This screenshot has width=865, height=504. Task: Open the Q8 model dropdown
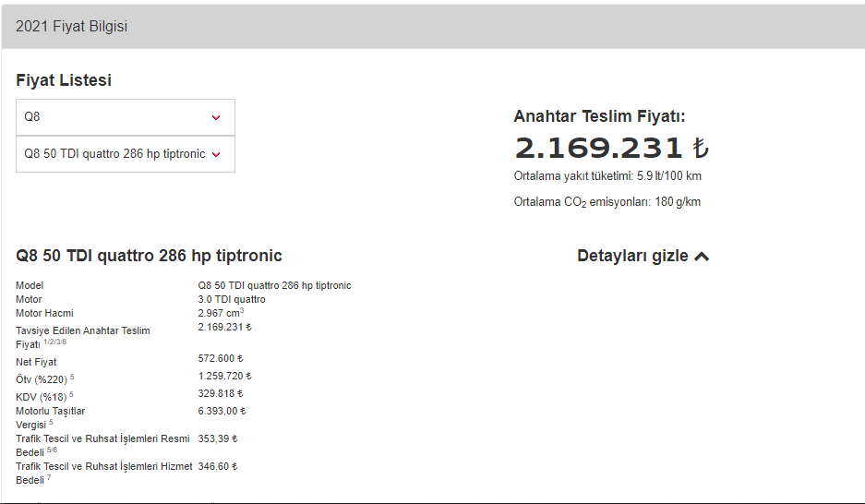126,117
